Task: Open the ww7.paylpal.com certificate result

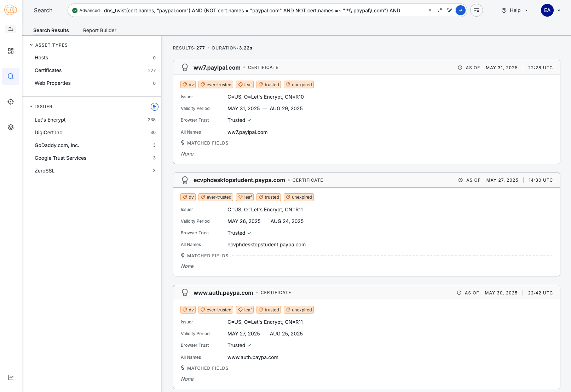Action: pyautogui.click(x=217, y=68)
